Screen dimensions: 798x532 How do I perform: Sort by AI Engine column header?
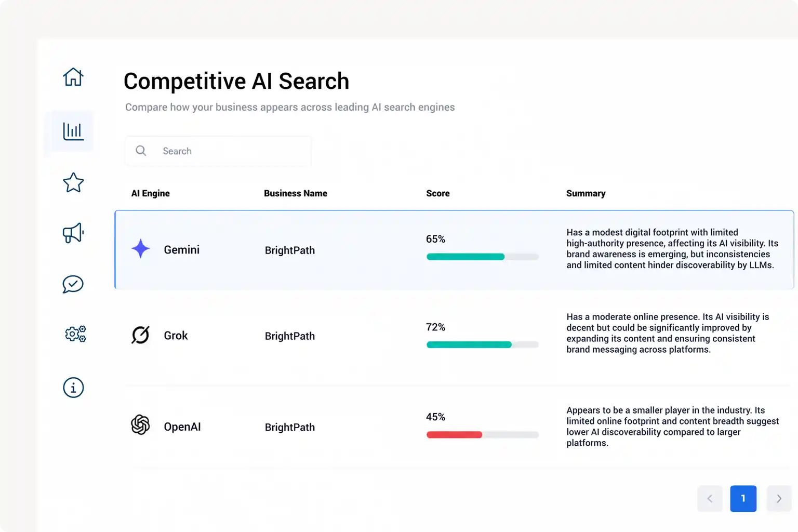[x=151, y=193]
